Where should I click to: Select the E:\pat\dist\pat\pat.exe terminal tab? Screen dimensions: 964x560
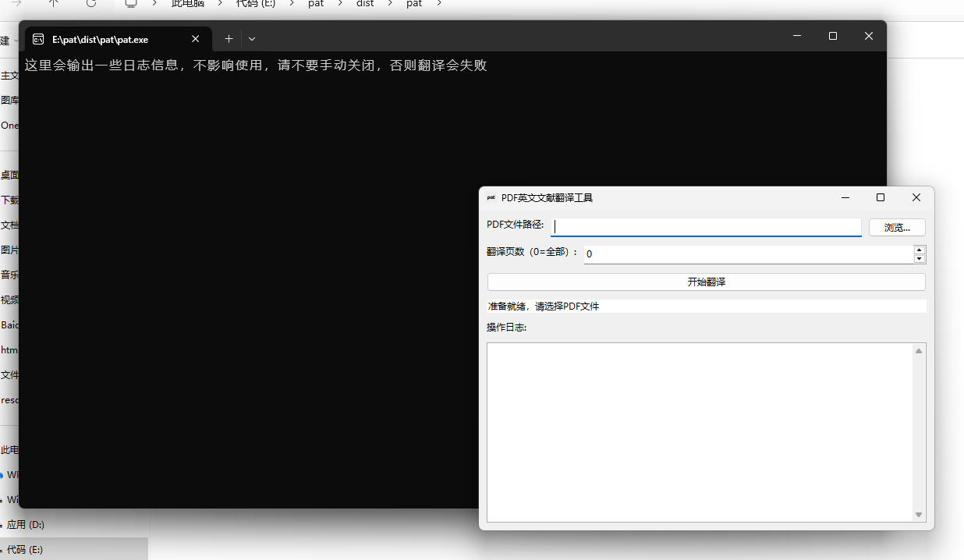pos(100,39)
